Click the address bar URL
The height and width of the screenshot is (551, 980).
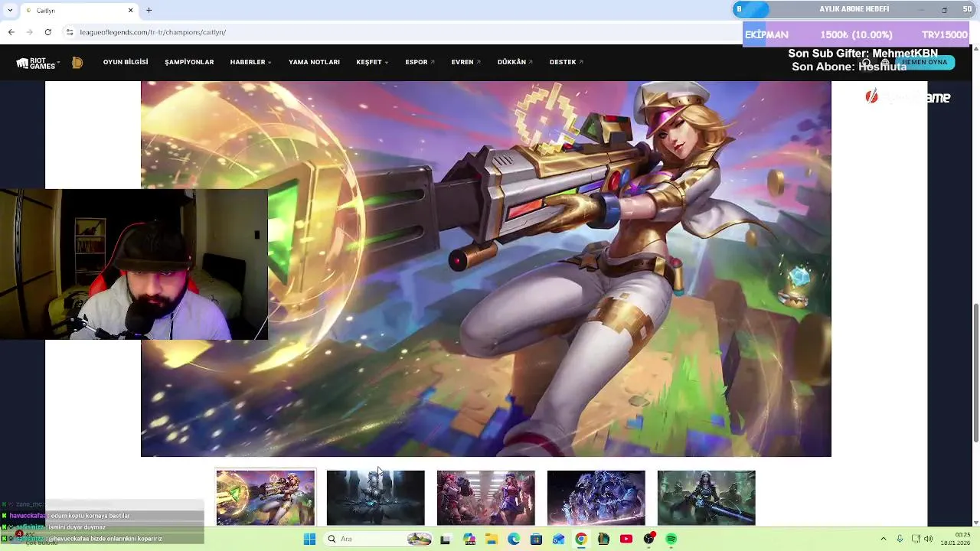pyautogui.click(x=153, y=32)
